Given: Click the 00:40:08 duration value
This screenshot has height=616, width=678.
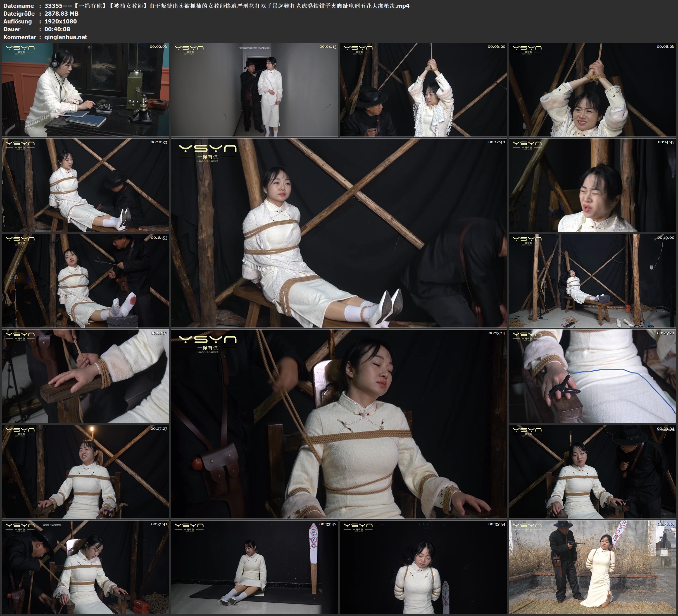Looking at the screenshot, I should [x=57, y=29].
